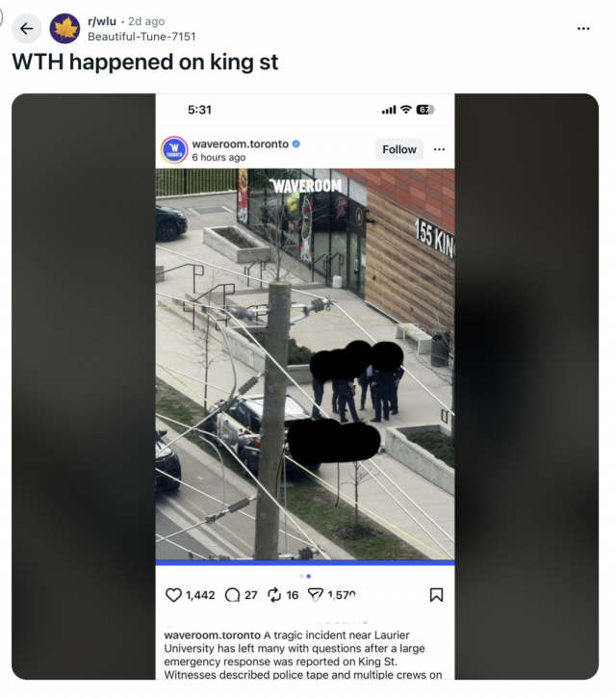Viewport: 616px width, 698px height.
Task: Open the comments bubble showing 27
Action: pyautogui.click(x=232, y=595)
